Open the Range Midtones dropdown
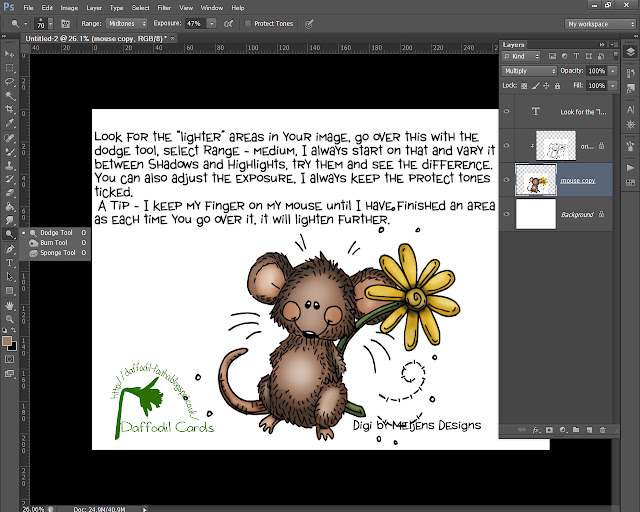 [x=127, y=24]
